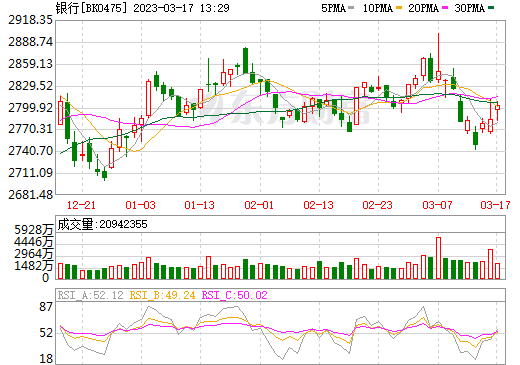Click the 2681.48 bottom price label

click(30, 195)
